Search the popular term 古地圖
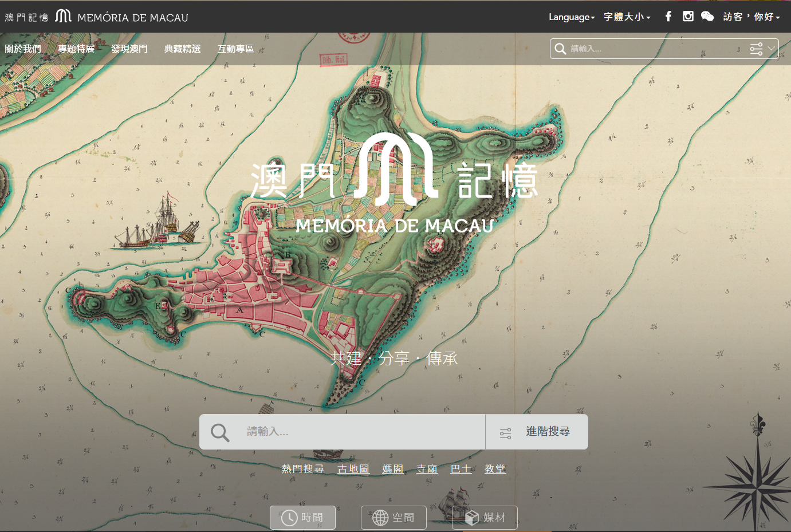 pyautogui.click(x=353, y=469)
